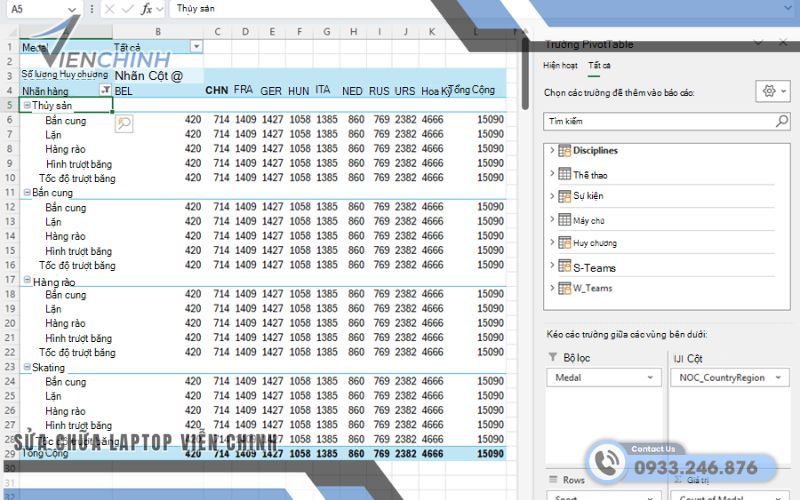Click Hình trượt băng in row 9
Image resolution: width=800 pixels, height=500 pixels.
(x=79, y=164)
